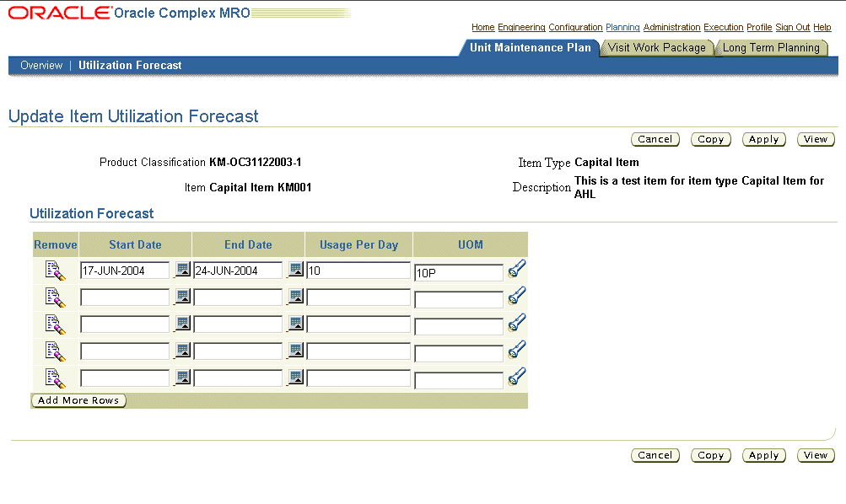Image resolution: width=846 pixels, height=504 pixels.
Task: Click remove icon in third forecast row
Action: click(x=56, y=324)
